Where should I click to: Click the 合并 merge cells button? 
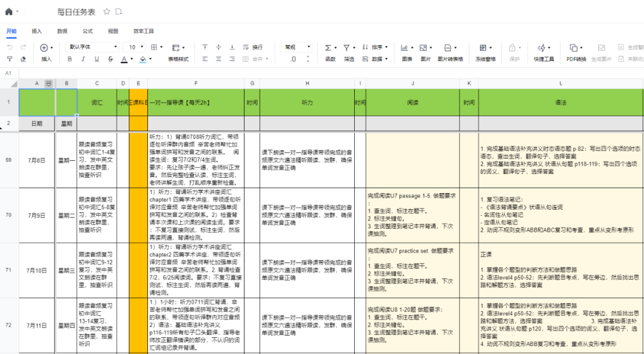tap(255, 59)
